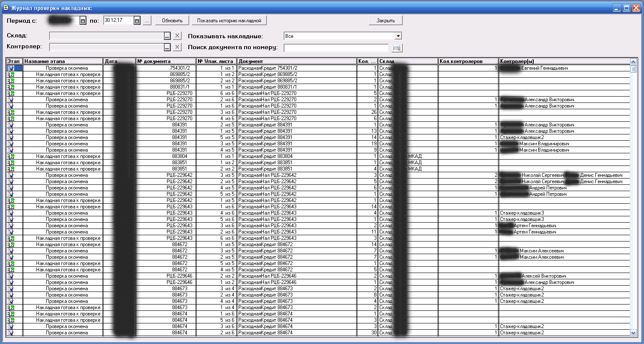Clear the Контролер field with X
The height and width of the screenshot is (344, 644).
[177, 47]
